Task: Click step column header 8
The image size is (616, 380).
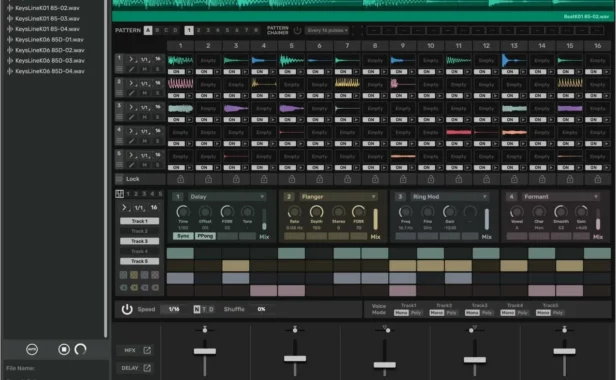Action: [375, 46]
